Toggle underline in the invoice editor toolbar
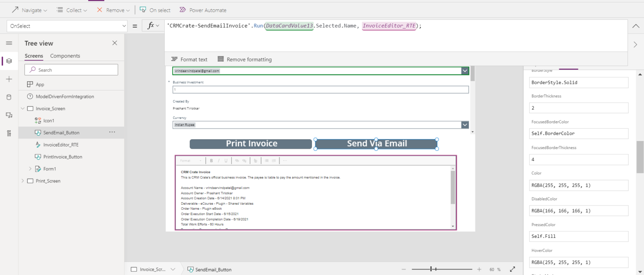644x275 pixels. point(226,160)
